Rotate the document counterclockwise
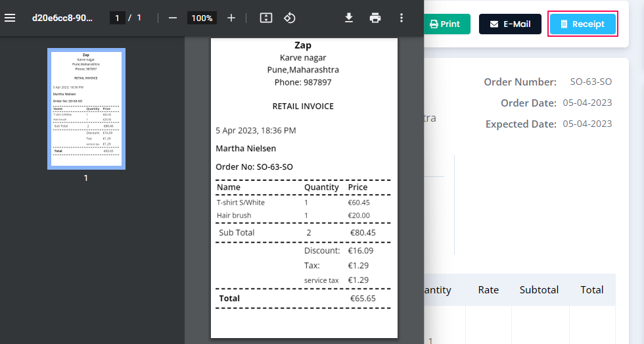The width and height of the screenshot is (644, 344). 290,18
